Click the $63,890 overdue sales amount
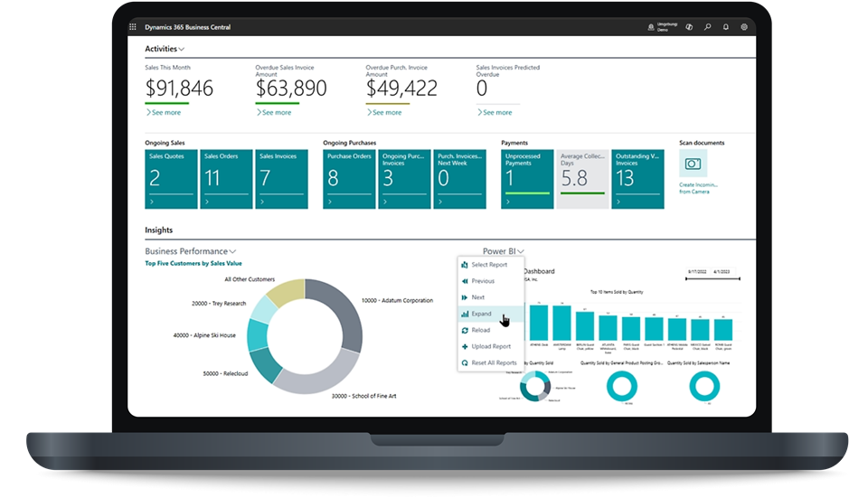This screenshot has height=498, width=868. [x=291, y=89]
